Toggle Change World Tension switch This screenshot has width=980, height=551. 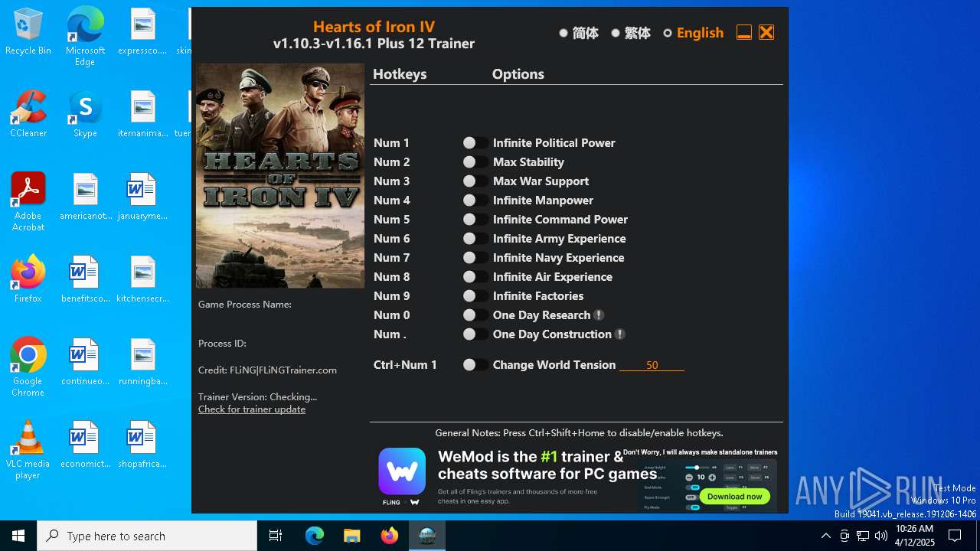click(x=475, y=365)
